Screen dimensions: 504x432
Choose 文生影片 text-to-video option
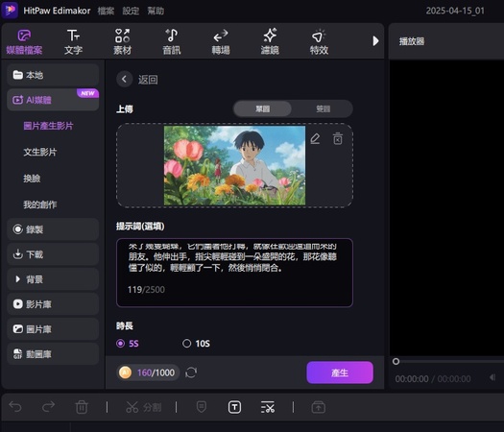tap(40, 152)
